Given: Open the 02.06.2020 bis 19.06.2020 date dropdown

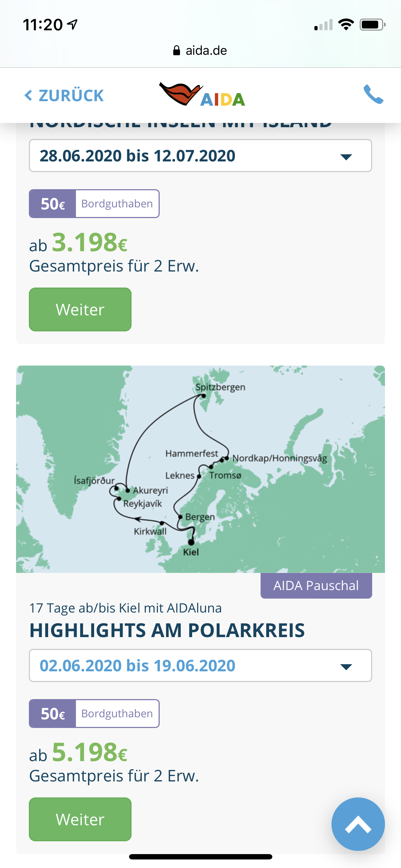Looking at the screenshot, I should click(200, 666).
